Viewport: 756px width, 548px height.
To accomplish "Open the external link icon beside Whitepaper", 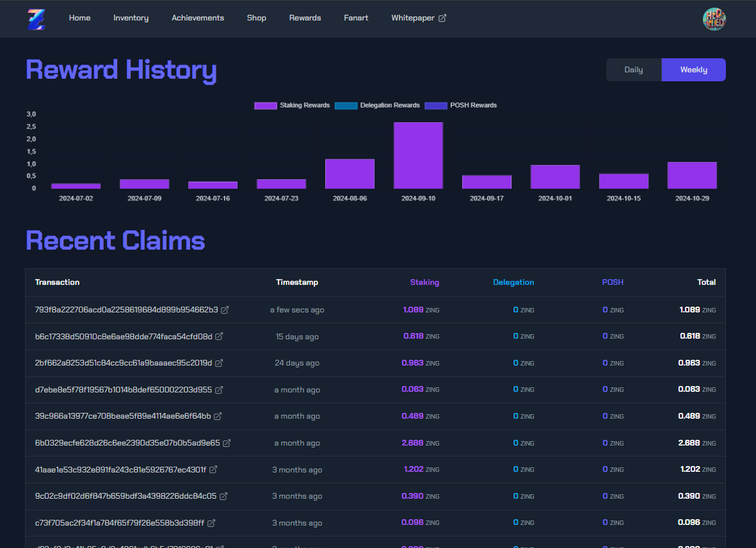I will 442,18.
